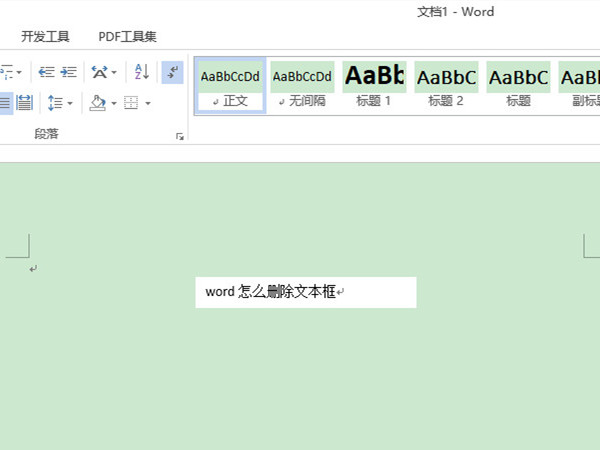Viewport: 600px width, 450px height.
Task: Open the 开发工具 ribbon tab
Action: coord(45,37)
